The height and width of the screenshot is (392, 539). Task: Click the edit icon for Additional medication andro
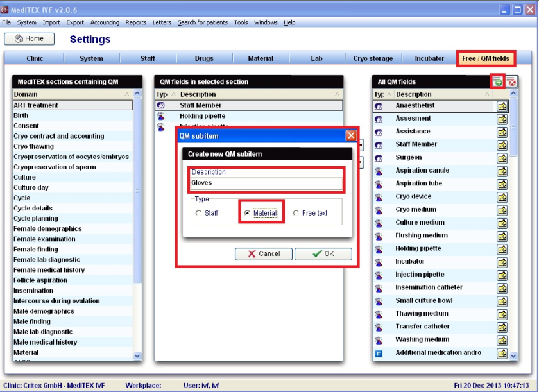502,354
